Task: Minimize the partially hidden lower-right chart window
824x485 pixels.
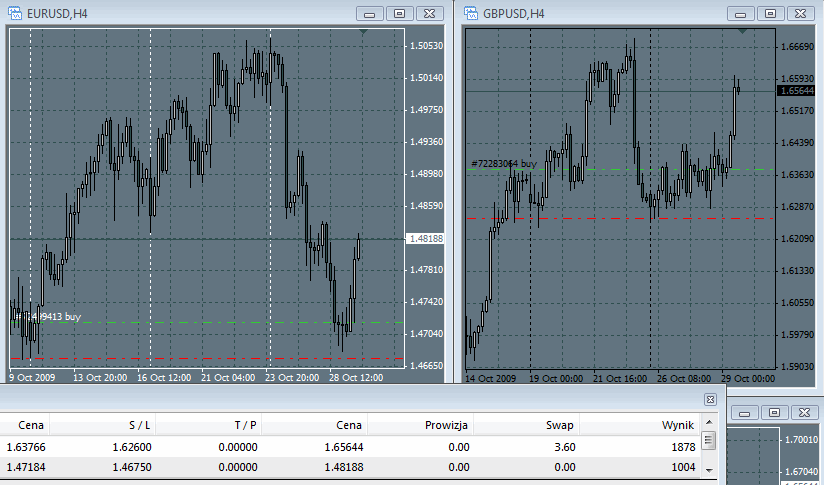Action: tap(745, 412)
